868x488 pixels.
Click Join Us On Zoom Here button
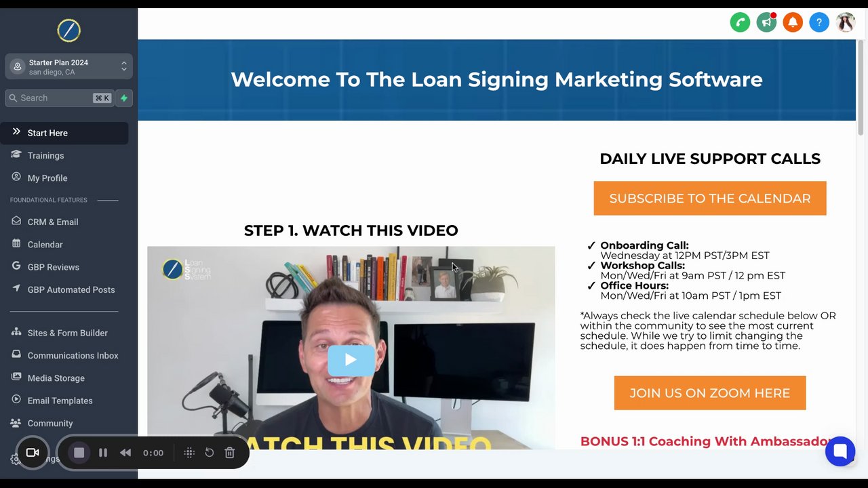(710, 393)
